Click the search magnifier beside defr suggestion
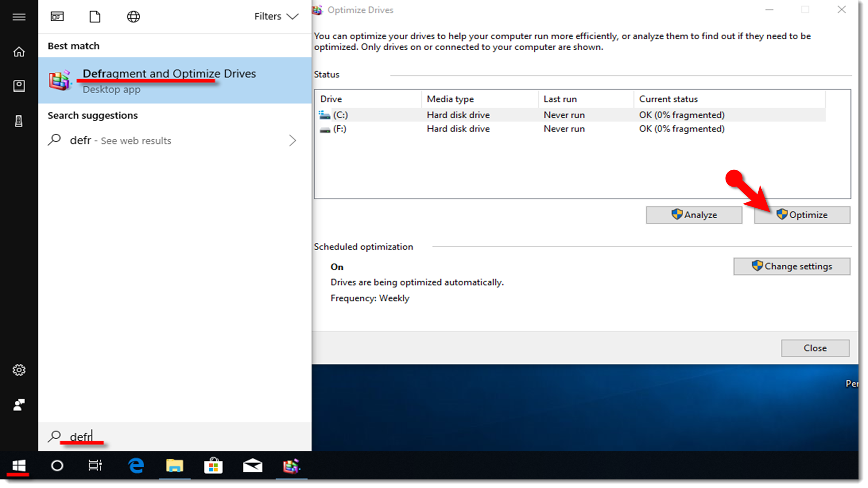The image size is (868, 488). [54, 140]
